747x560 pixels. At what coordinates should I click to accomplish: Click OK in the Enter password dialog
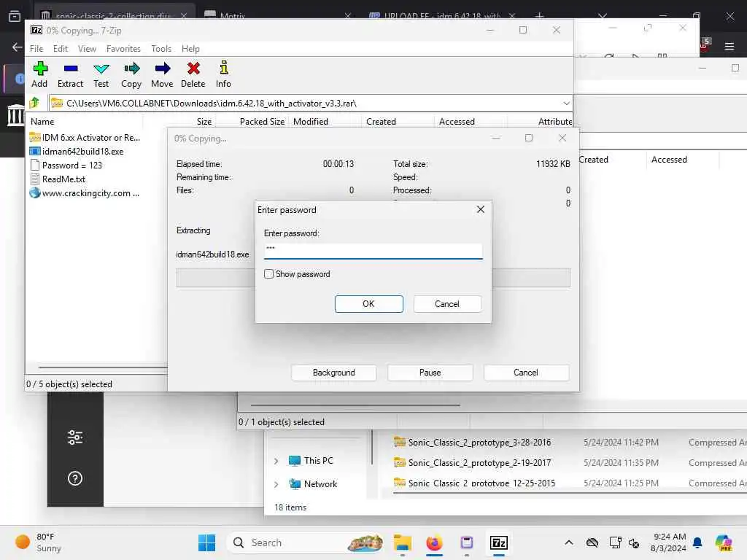[368, 304]
